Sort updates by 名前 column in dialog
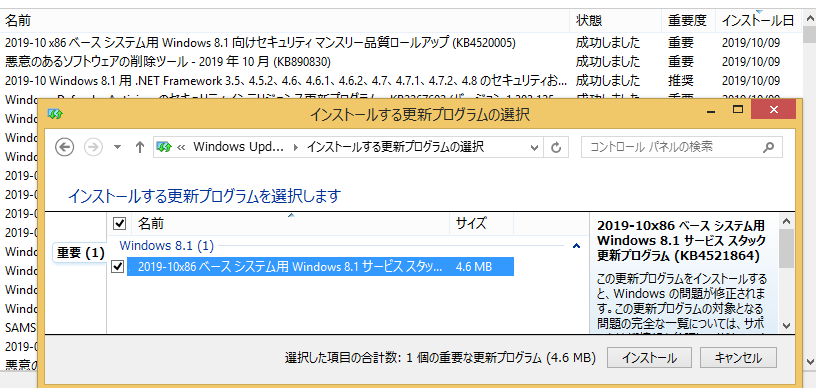816x388 pixels. (x=290, y=224)
